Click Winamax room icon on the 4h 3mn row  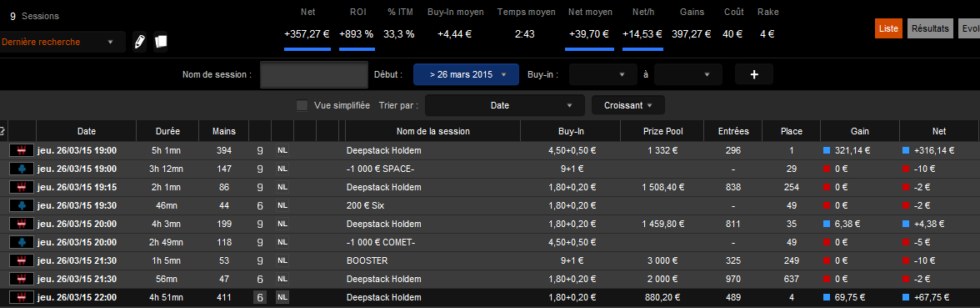click(21, 224)
